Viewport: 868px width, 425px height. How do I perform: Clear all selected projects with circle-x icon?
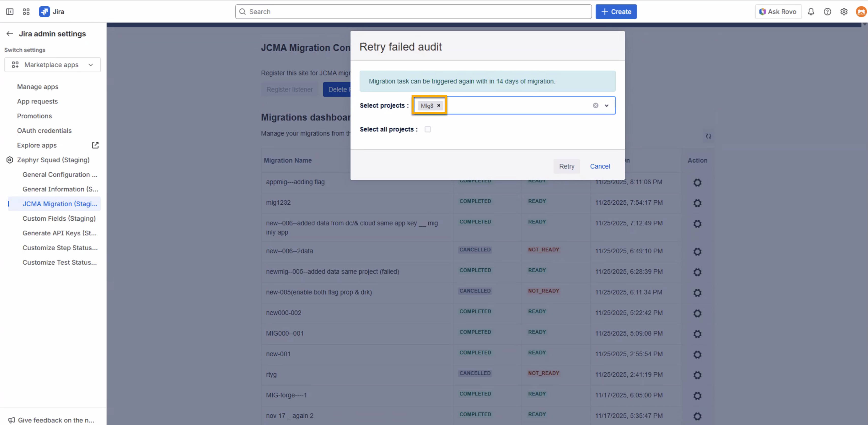[x=595, y=105]
